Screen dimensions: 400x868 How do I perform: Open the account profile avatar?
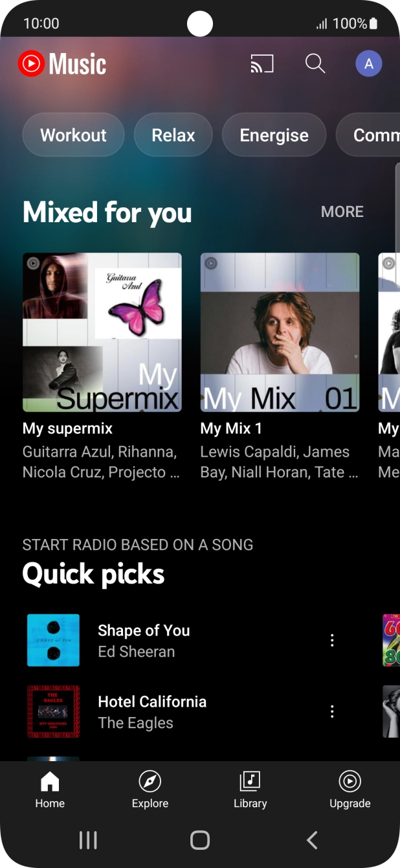point(369,63)
